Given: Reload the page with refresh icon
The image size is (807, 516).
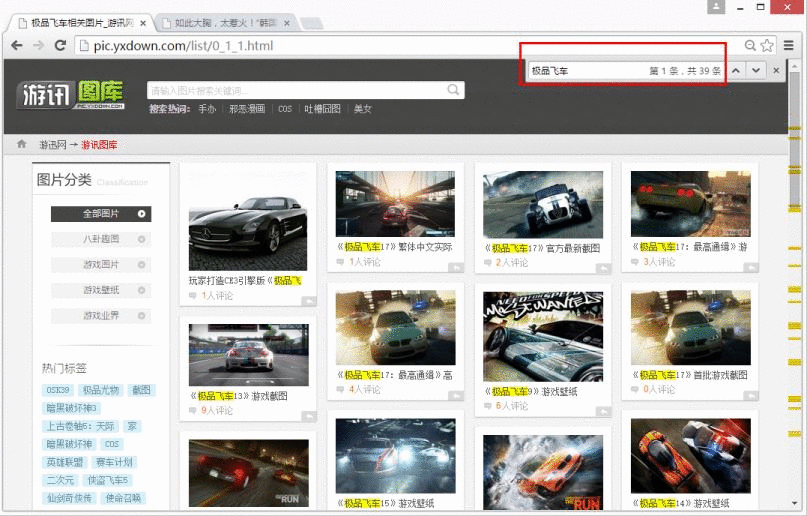Looking at the screenshot, I should pos(60,45).
